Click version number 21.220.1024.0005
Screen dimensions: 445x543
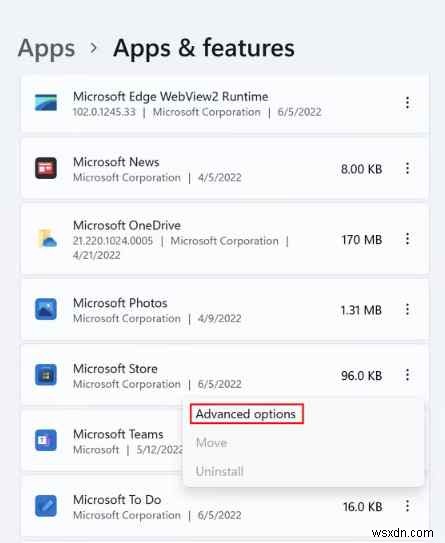pyautogui.click(x=113, y=241)
